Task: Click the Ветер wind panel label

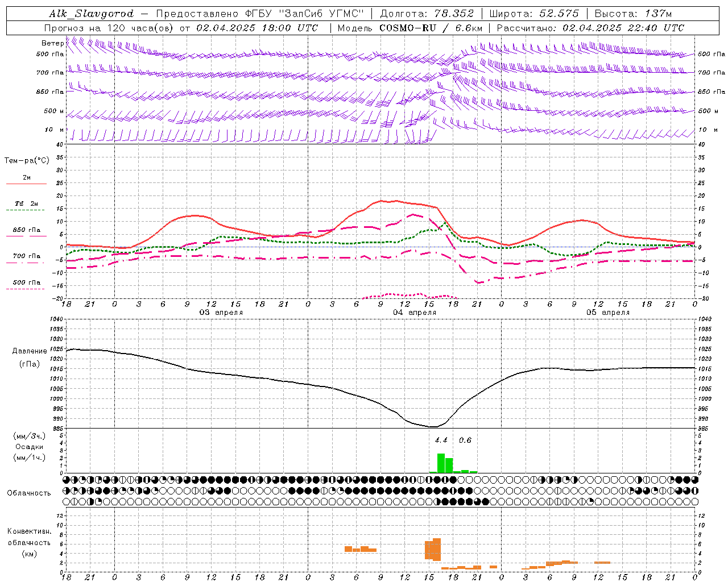Action: 53,43
